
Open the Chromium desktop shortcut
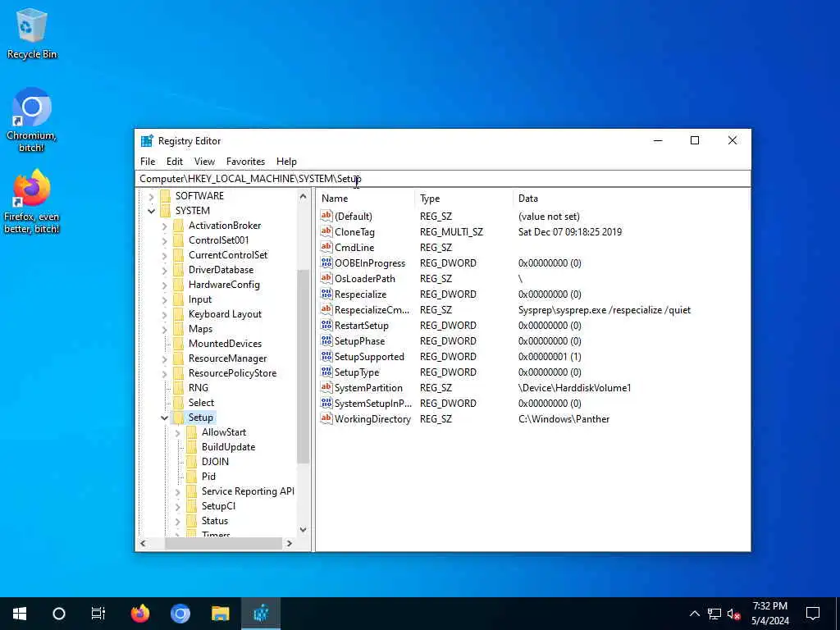[x=31, y=119]
